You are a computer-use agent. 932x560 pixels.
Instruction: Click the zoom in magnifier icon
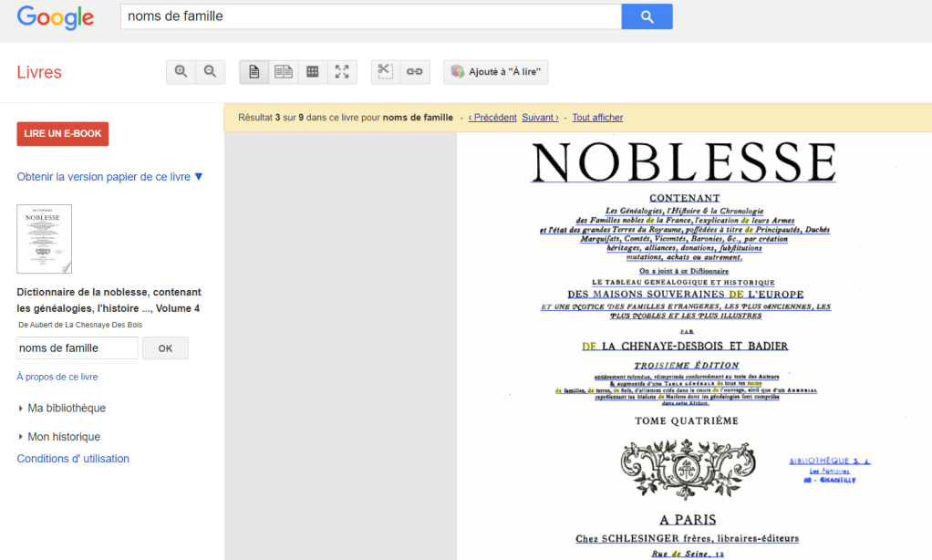pyautogui.click(x=181, y=72)
